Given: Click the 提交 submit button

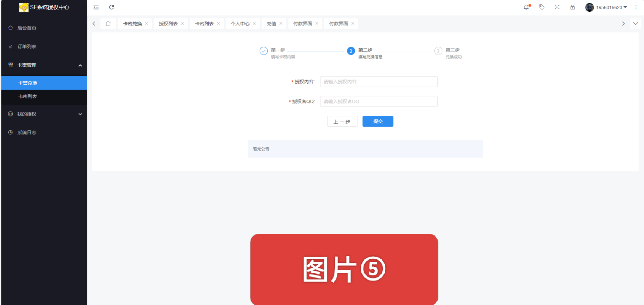Looking at the screenshot, I should coord(378,121).
